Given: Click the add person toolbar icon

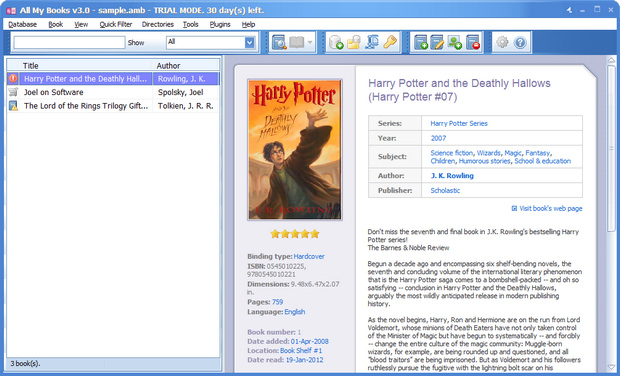Looking at the screenshot, I should click(x=455, y=42).
